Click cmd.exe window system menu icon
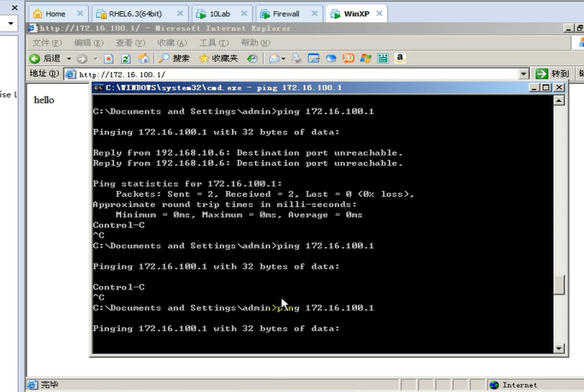 coord(98,87)
